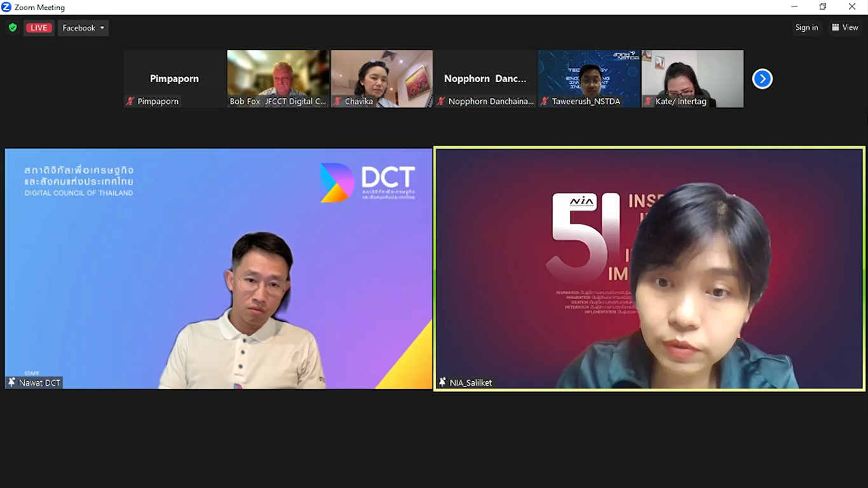Select Nopphorn Danchainam participant tile
The width and height of the screenshot is (868, 488).
[485, 79]
